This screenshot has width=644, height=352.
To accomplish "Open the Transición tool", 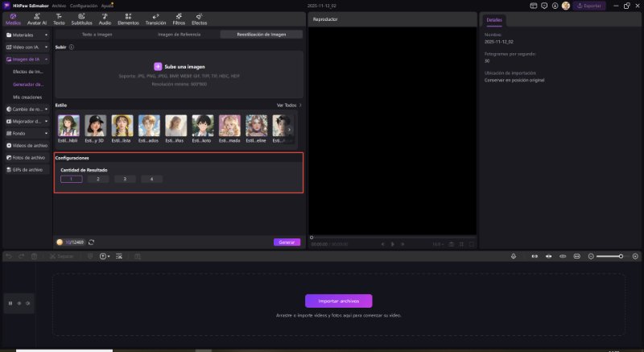I will [x=155, y=19].
